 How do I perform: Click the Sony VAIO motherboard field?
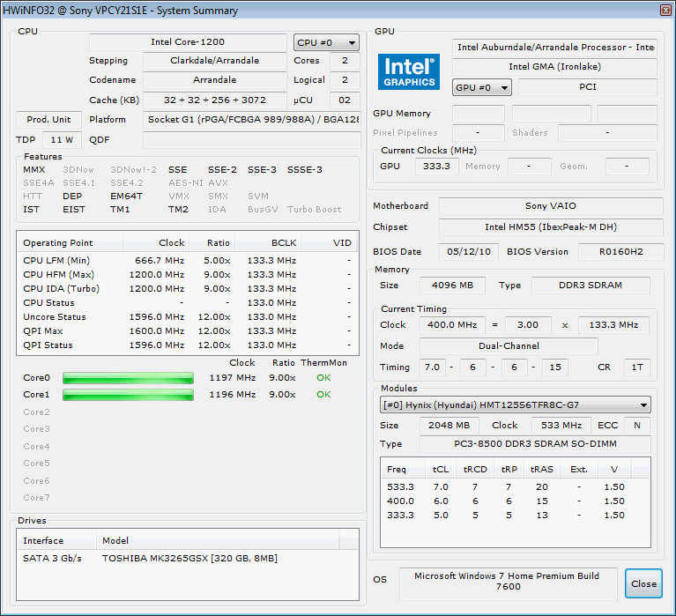(550, 206)
